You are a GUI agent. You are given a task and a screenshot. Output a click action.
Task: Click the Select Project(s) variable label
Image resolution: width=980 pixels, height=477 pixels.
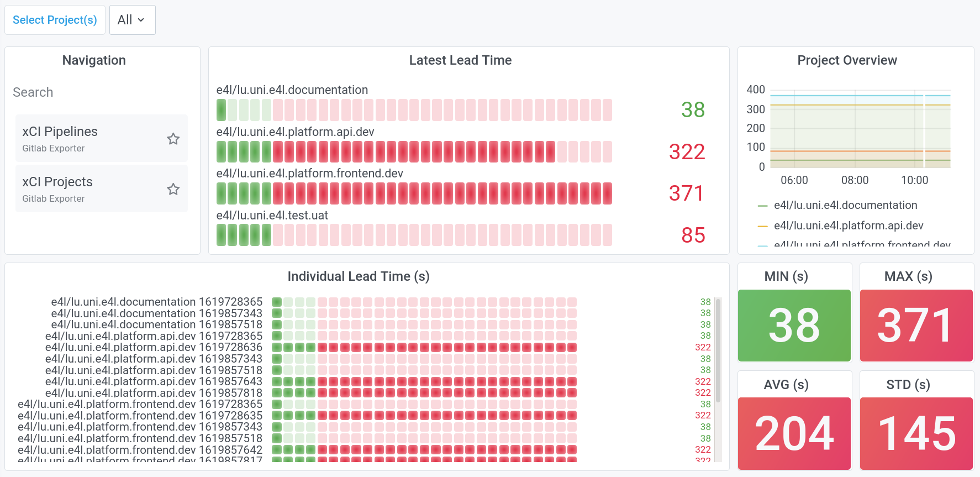(x=55, y=20)
